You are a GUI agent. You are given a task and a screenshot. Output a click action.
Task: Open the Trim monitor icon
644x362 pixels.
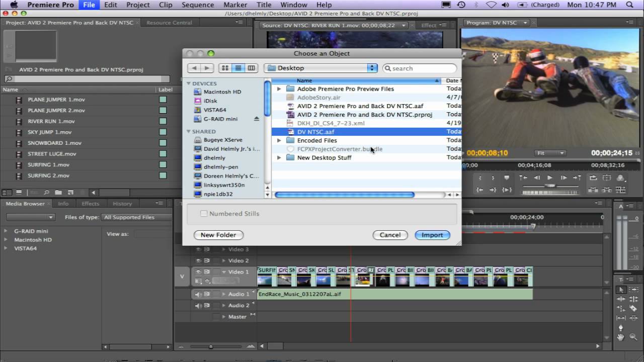(621, 190)
